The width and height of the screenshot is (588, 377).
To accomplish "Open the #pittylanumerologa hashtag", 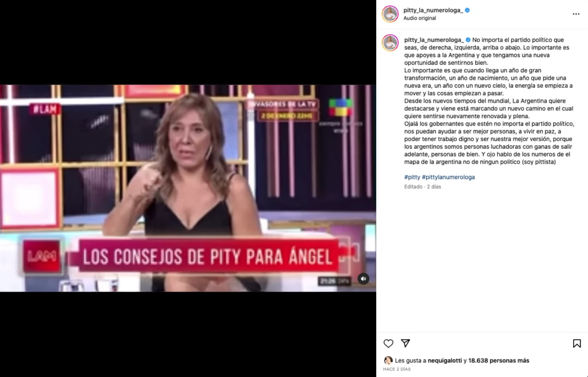I will pos(448,177).
